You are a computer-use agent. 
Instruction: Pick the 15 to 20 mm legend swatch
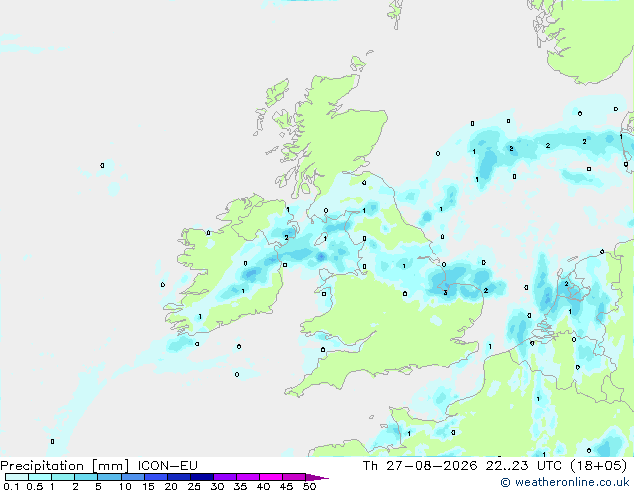[x=155, y=477]
